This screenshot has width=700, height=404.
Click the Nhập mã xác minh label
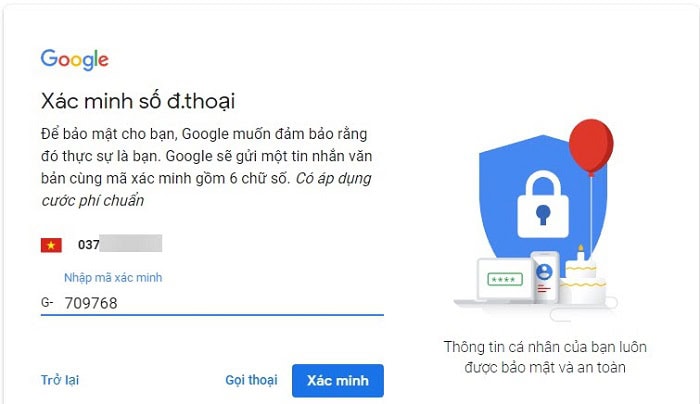113,278
